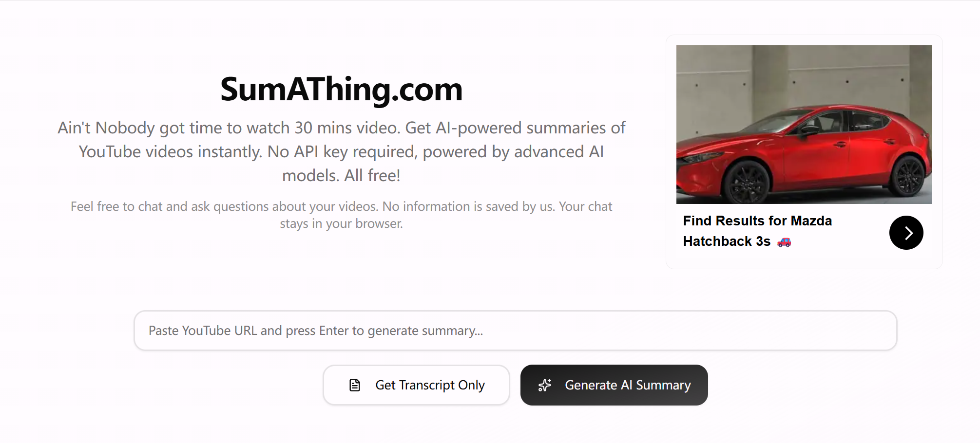This screenshot has height=443, width=980.
Task: Click the Ain't Nobody got time tagline
Action: pyautogui.click(x=341, y=151)
